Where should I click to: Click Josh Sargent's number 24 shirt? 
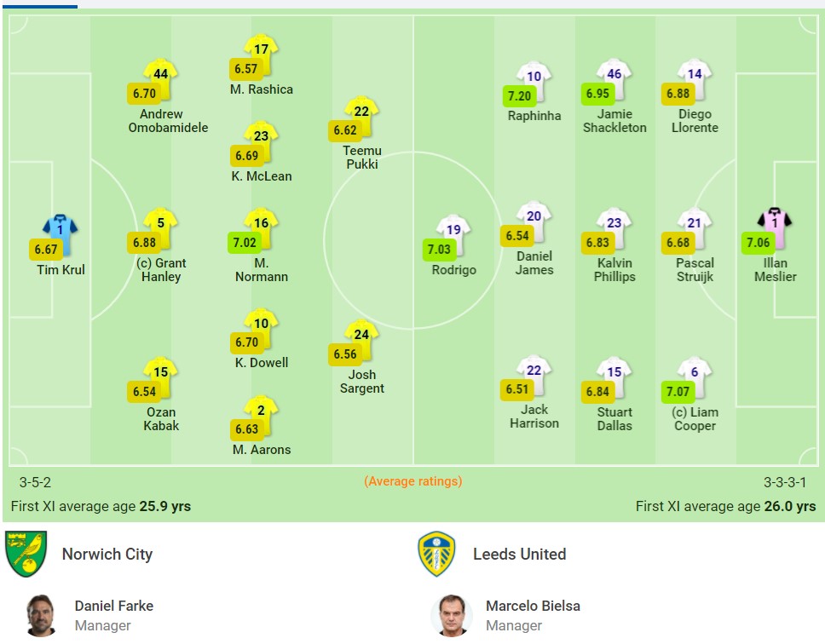pyautogui.click(x=361, y=336)
